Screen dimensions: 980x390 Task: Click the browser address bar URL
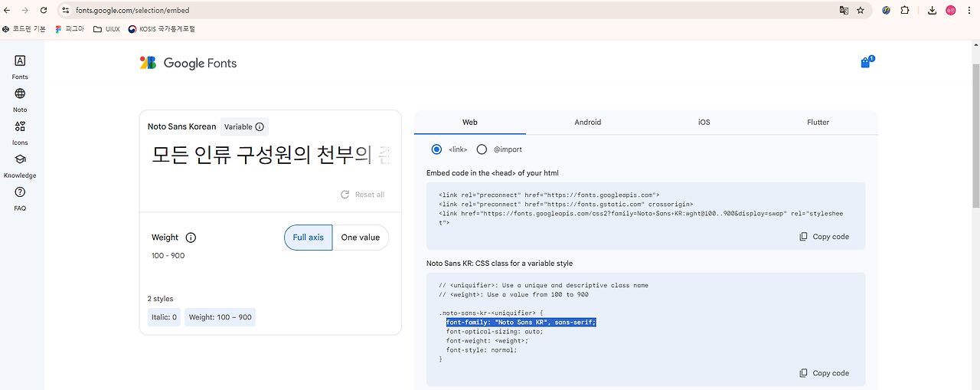pos(132,11)
